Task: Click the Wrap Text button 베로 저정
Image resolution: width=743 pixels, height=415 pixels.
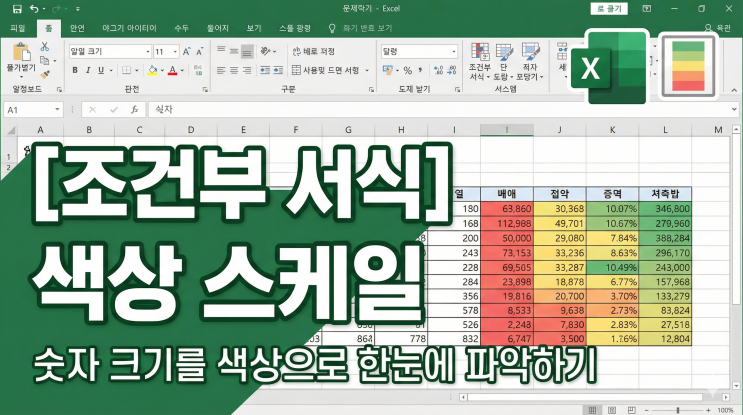Action: coord(314,51)
